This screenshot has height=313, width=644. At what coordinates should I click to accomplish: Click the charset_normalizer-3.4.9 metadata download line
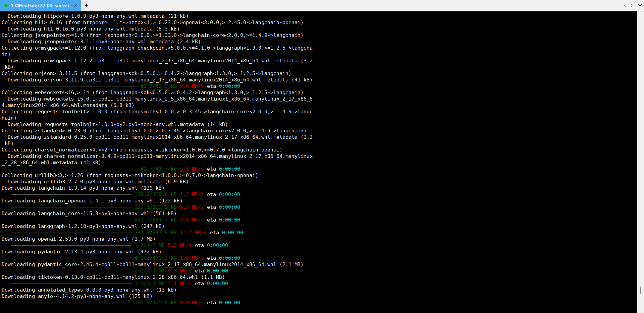tap(157, 159)
